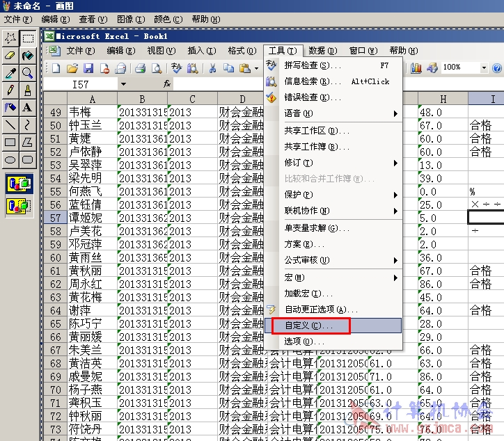Select the Pencil tool in Paint
504x441 pixels.
coord(10,90)
